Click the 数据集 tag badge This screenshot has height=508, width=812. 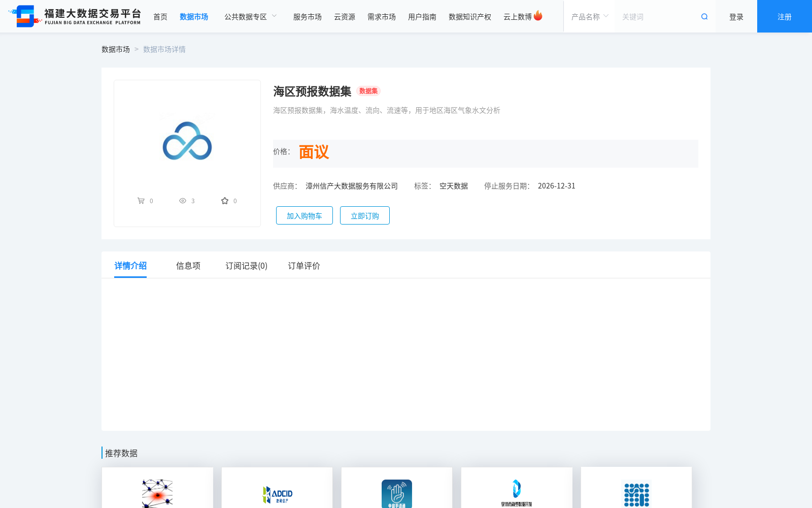pyautogui.click(x=368, y=91)
